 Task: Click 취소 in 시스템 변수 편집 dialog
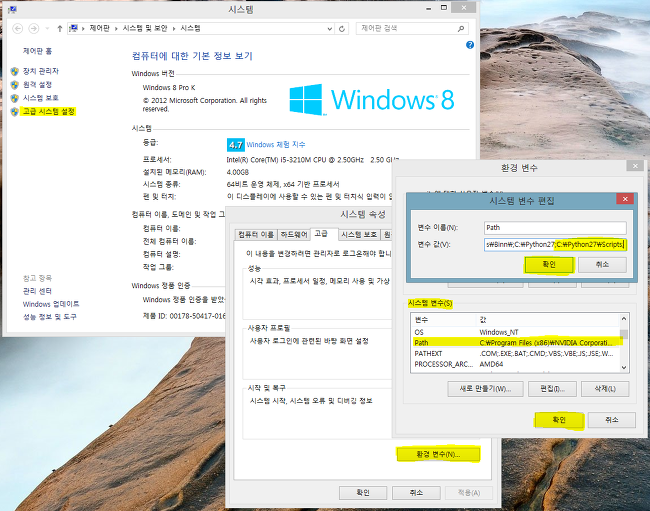602,264
